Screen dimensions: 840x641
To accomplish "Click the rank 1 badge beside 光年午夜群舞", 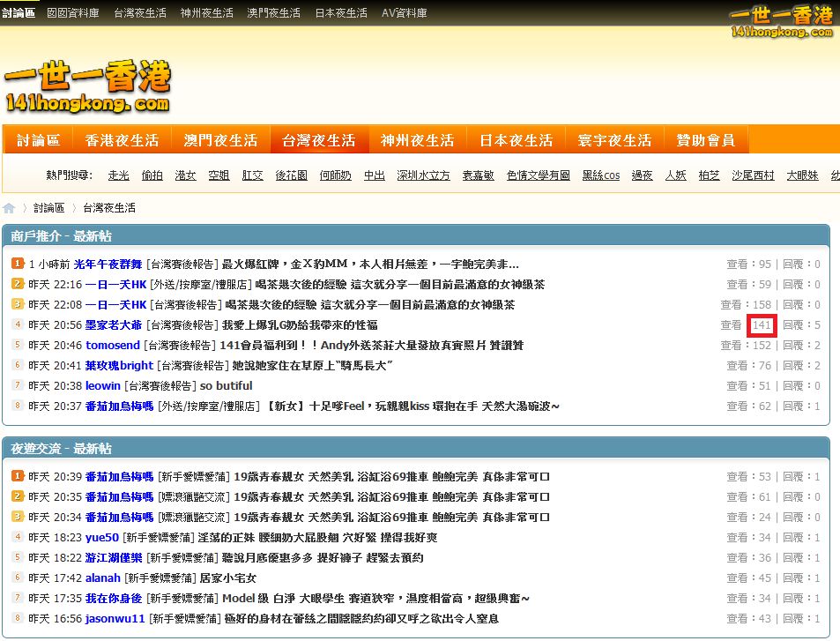I will pos(18,263).
